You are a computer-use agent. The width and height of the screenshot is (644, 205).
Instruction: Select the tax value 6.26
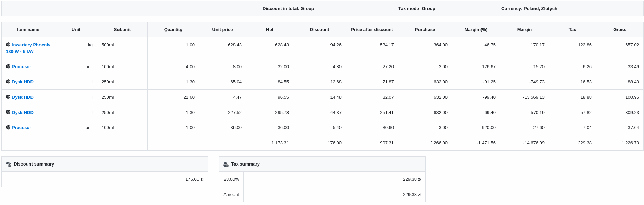point(587,67)
